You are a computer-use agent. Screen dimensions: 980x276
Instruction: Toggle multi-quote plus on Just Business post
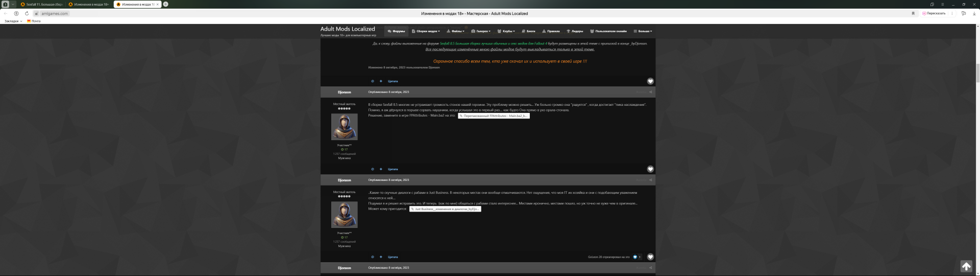click(381, 257)
